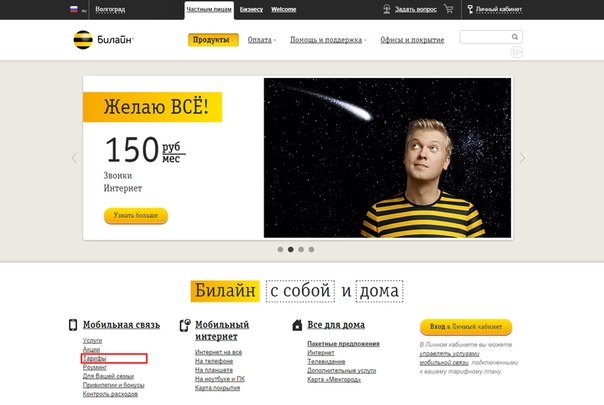Select the first carousel dot
This screenshot has height=405, width=604.
tap(280, 249)
